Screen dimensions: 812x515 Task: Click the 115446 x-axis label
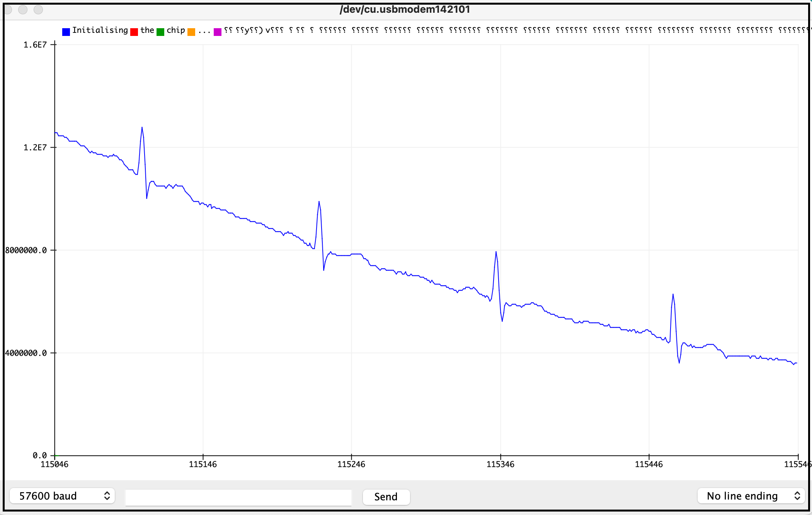pyautogui.click(x=649, y=464)
